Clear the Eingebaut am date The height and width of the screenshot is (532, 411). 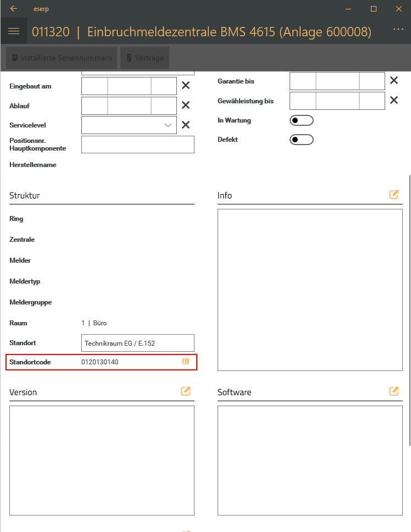186,85
